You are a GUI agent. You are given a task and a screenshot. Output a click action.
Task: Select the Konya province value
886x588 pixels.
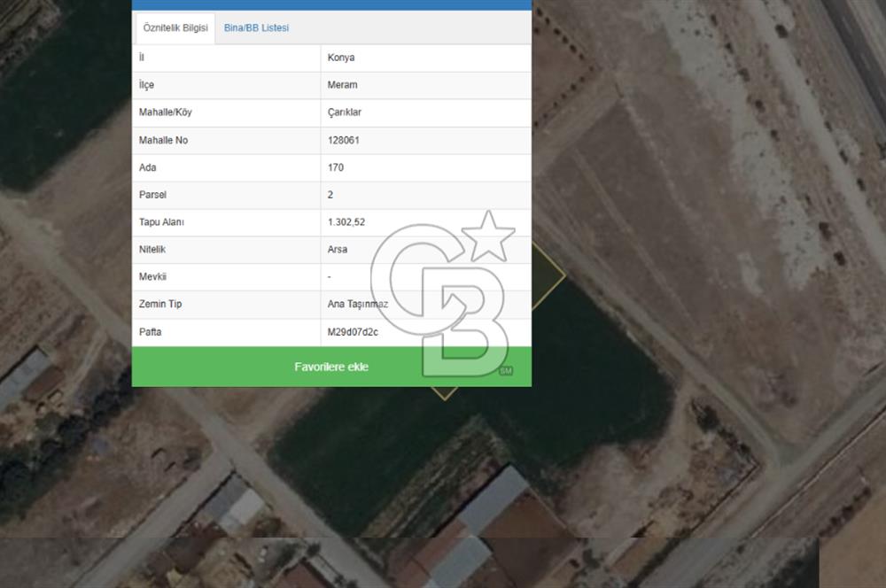(341, 58)
